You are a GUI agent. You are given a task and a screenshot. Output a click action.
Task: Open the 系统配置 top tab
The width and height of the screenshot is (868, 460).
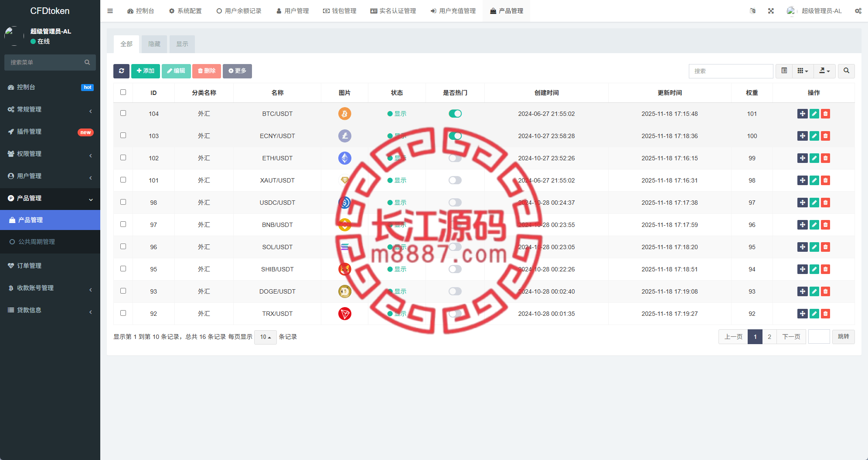(185, 11)
